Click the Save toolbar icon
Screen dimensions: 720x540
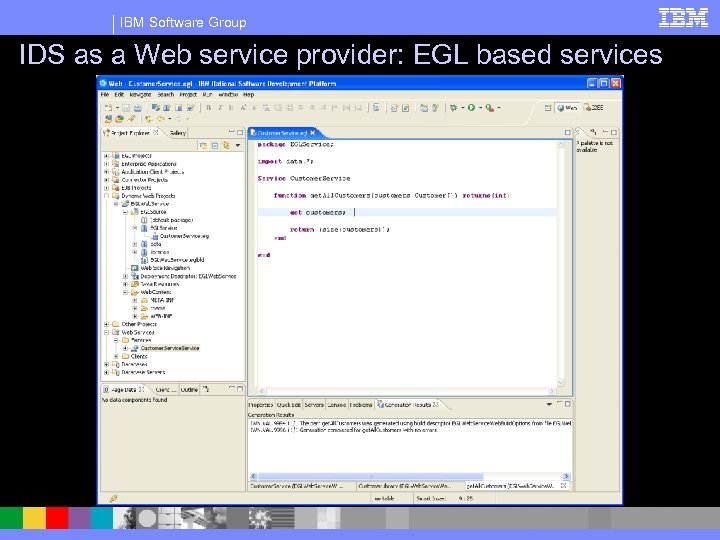pyautogui.click(x=126, y=108)
